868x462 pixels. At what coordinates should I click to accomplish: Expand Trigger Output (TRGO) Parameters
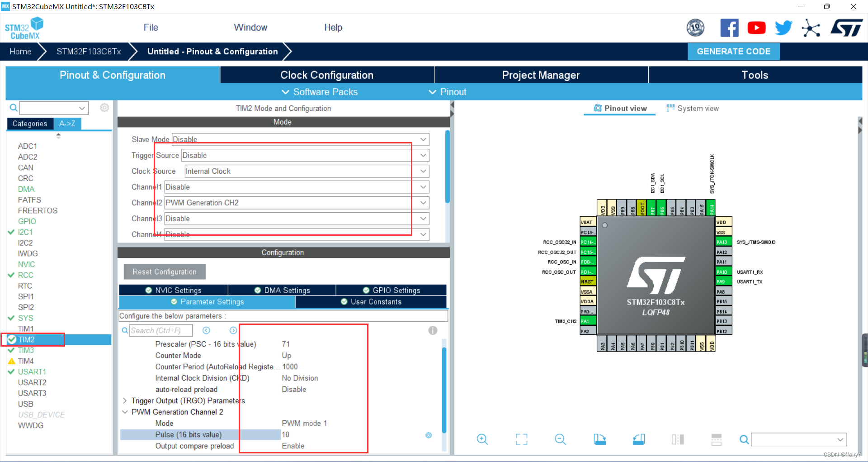(125, 400)
